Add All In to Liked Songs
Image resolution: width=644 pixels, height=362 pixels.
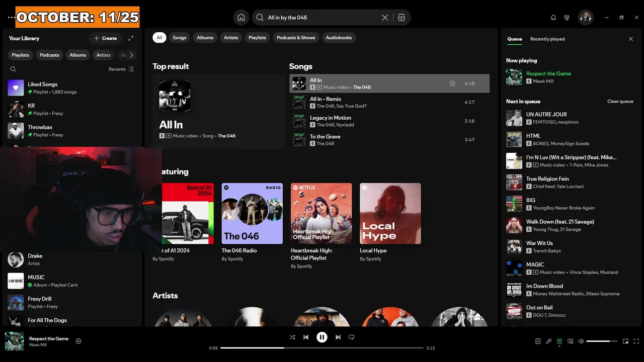tap(452, 83)
